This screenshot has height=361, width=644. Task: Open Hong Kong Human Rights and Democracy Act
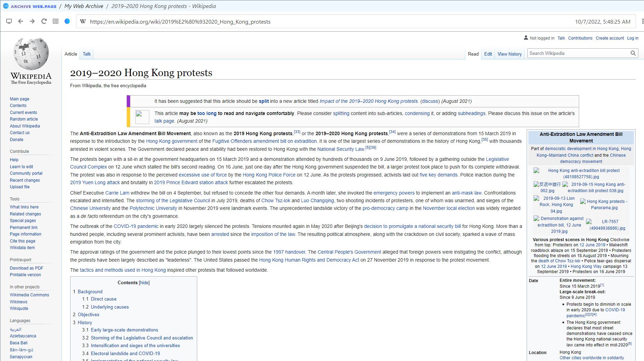click(309, 260)
